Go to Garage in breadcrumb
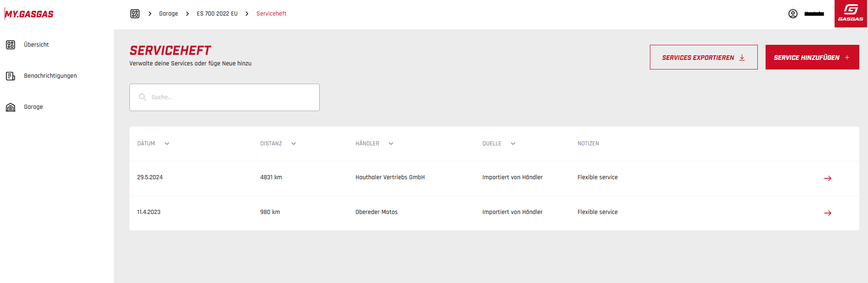The height and width of the screenshot is (283, 868). tap(168, 14)
